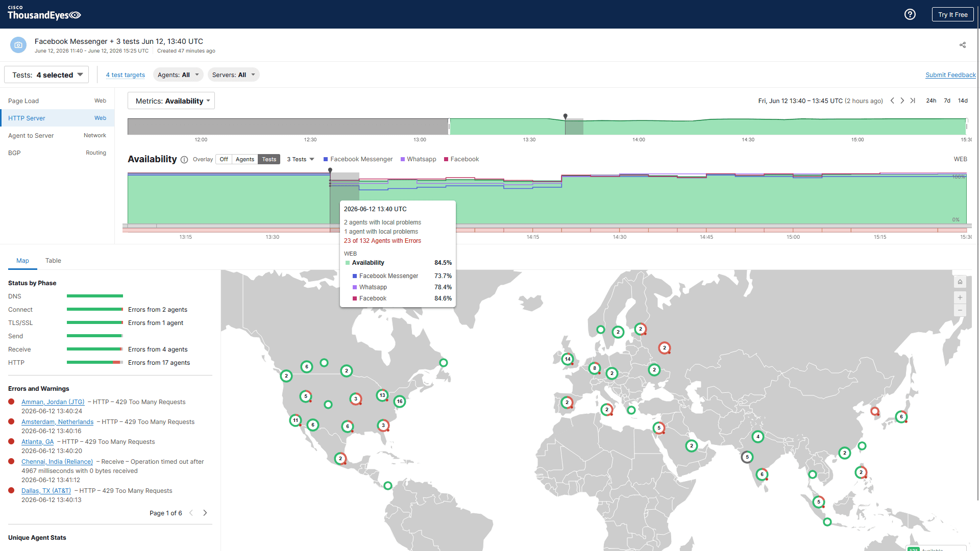
Task: Select the 24h time range
Action: click(x=931, y=101)
